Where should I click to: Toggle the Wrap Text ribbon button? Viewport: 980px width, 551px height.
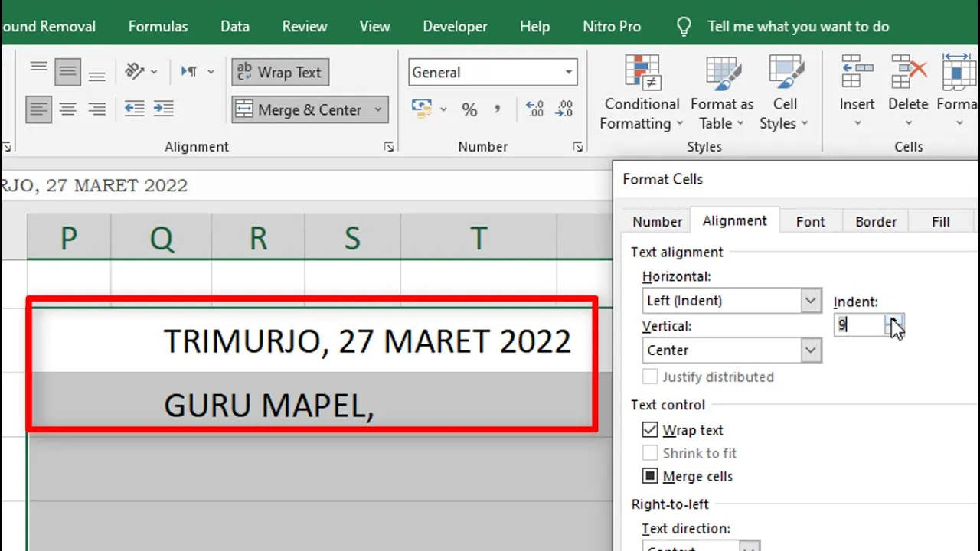[x=280, y=72]
